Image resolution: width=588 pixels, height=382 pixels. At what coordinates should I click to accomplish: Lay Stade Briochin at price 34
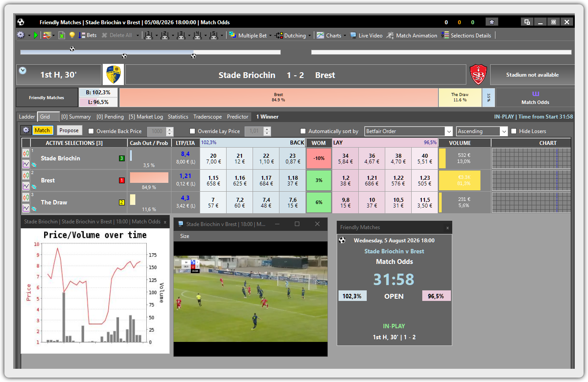click(x=346, y=158)
